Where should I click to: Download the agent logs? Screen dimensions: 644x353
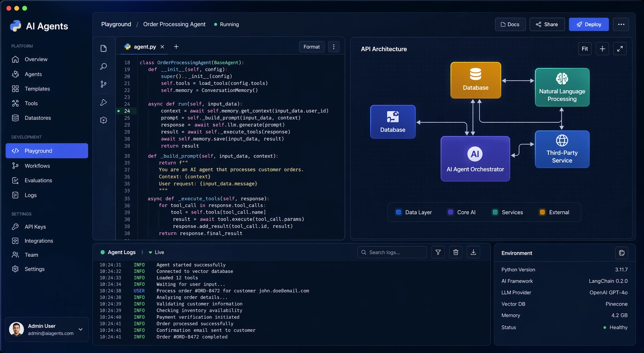click(473, 252)
